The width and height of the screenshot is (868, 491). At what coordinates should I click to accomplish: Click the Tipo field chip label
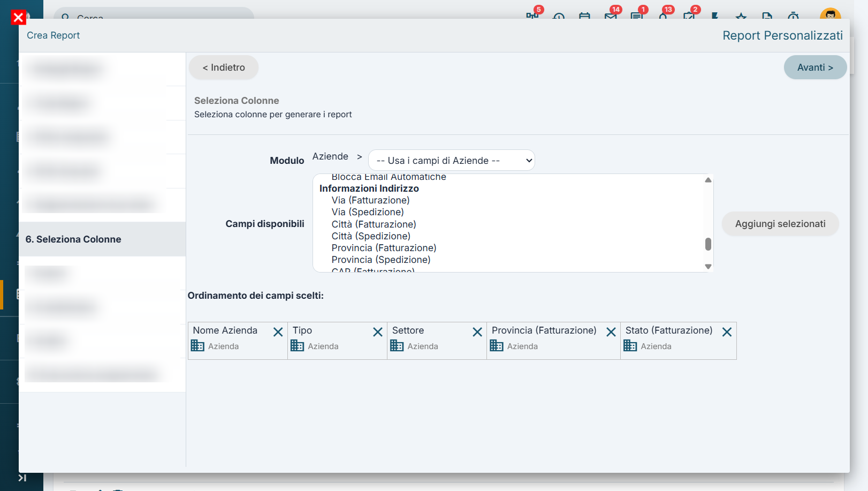pyautogui.click(x=302, y=330)
